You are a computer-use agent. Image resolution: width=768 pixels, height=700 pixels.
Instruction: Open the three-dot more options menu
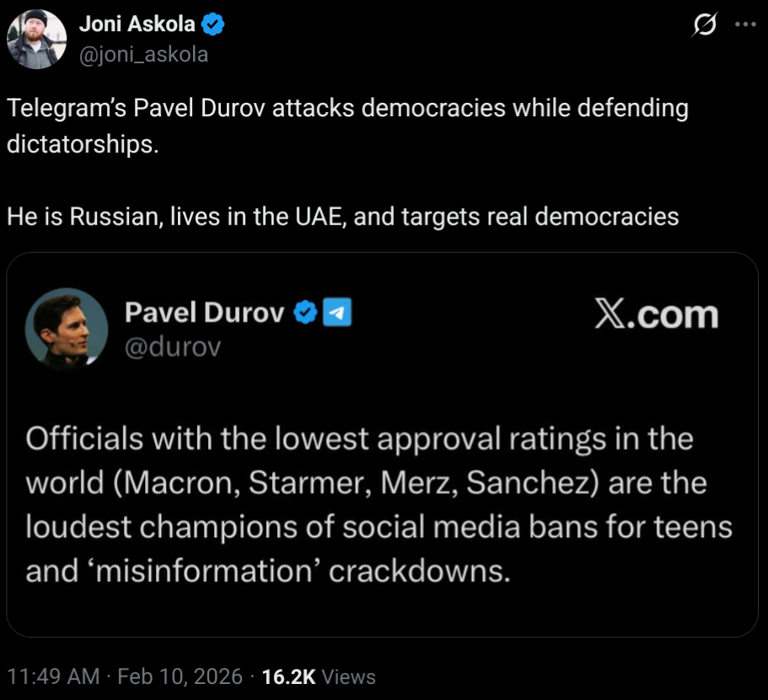point(746,24)
